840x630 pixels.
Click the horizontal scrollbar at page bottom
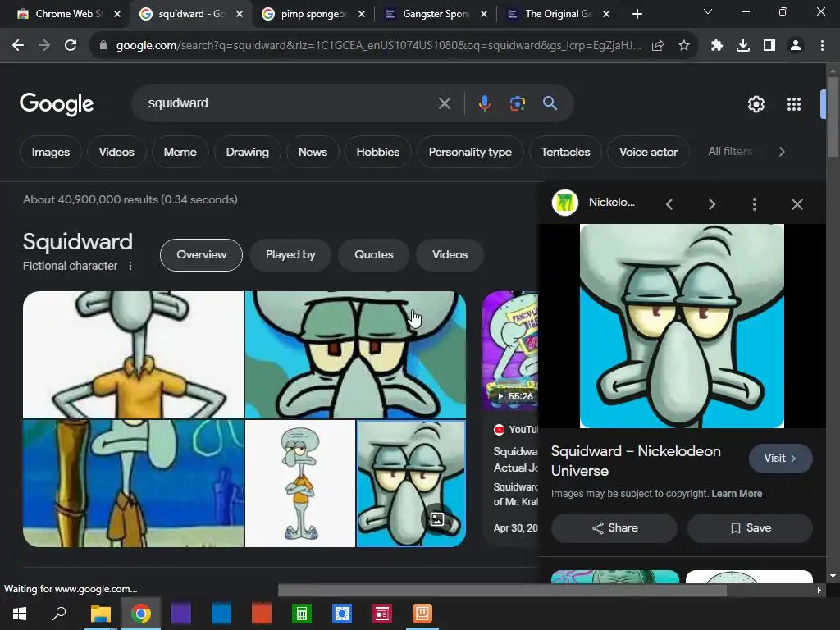[x=503, y=590]
